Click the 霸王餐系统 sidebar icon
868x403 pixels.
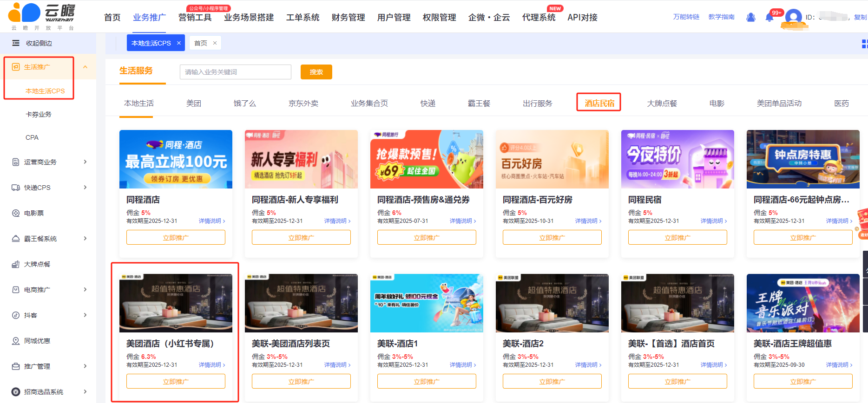click(x=16, y=239)
